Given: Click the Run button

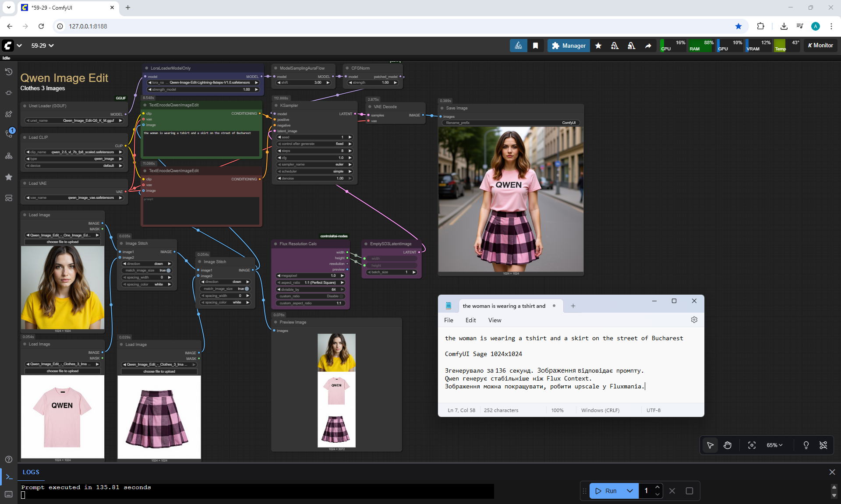Looking at the screenshot, I should (x=607, y=491).
